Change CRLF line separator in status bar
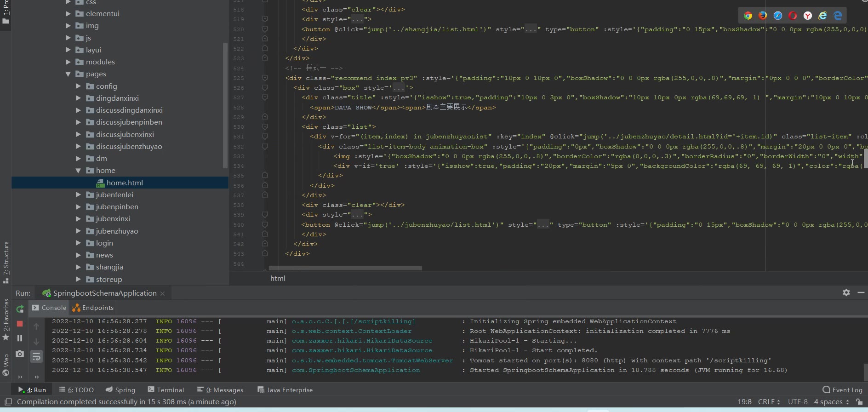 (769, 402)
